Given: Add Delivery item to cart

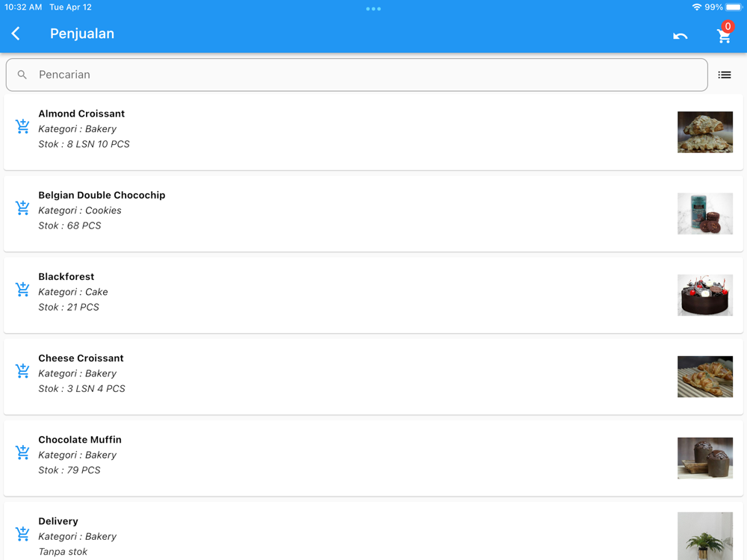Looking at the screenshot, I should pyautogui.click(x=22, y=533).
